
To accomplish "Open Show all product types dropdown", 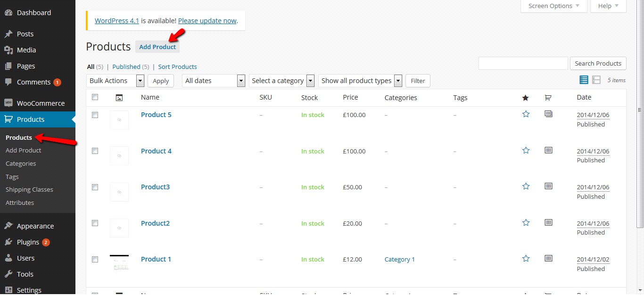I will click(x=361, y=81).
